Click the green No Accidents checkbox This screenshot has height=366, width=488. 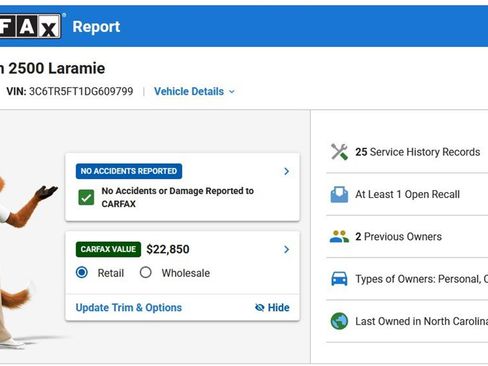click(86, 197)
